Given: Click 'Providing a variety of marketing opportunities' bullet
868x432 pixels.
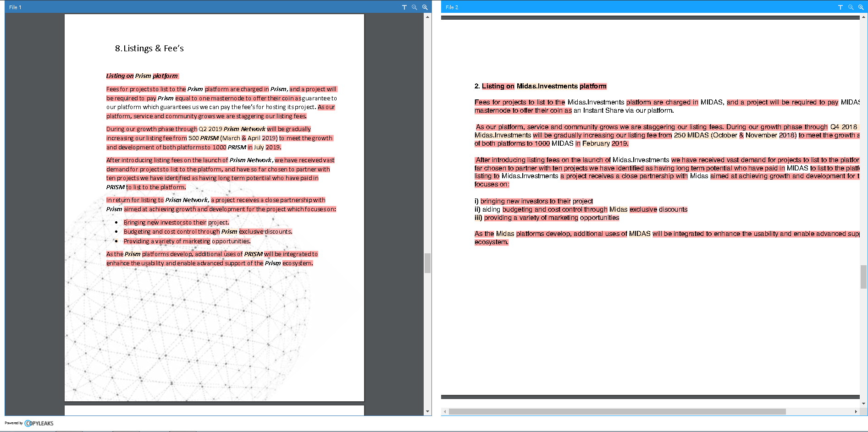Looking at the screenshot, I should (x=187, y=241).
